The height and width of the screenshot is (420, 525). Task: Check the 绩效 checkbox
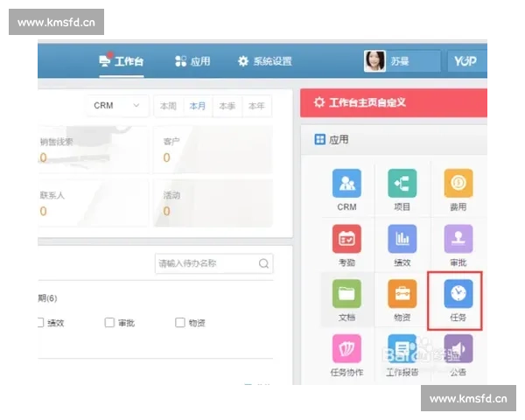click(40, 323)
